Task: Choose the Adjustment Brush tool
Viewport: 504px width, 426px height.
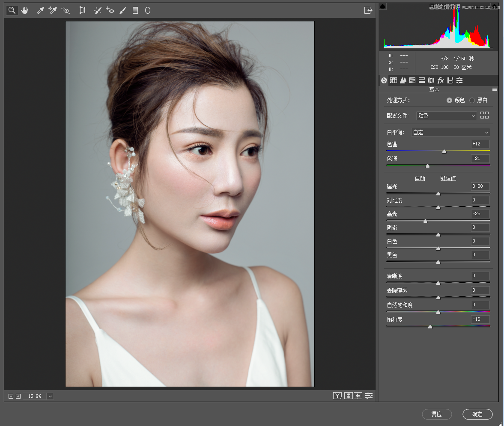Action: point(123,10)
